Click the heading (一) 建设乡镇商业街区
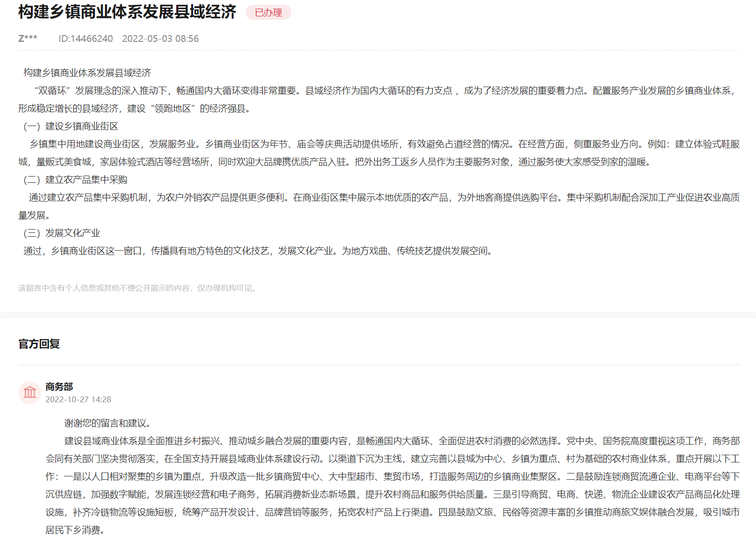The width and height of the screenshot is (756, 550). tap(71, 126)
